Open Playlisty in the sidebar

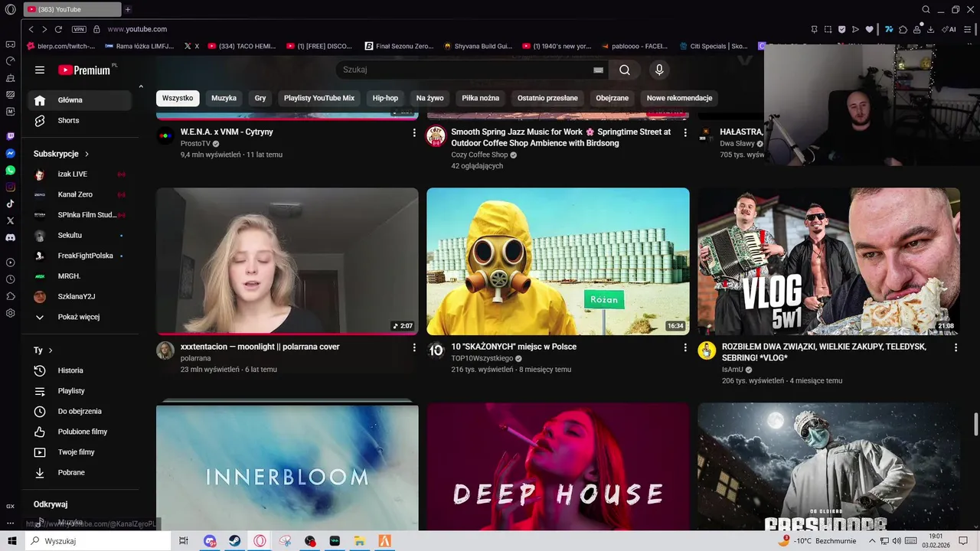click(80, 391)
